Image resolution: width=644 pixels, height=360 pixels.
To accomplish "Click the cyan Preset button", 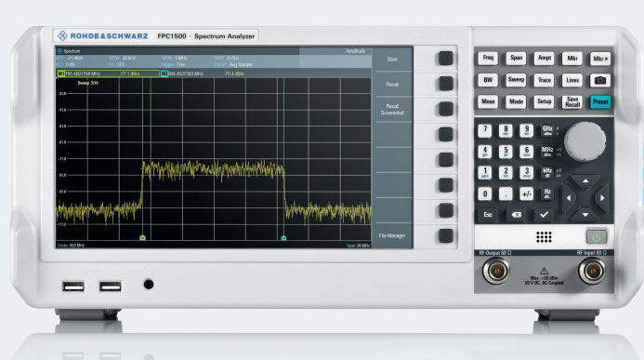I will point(600,101).
